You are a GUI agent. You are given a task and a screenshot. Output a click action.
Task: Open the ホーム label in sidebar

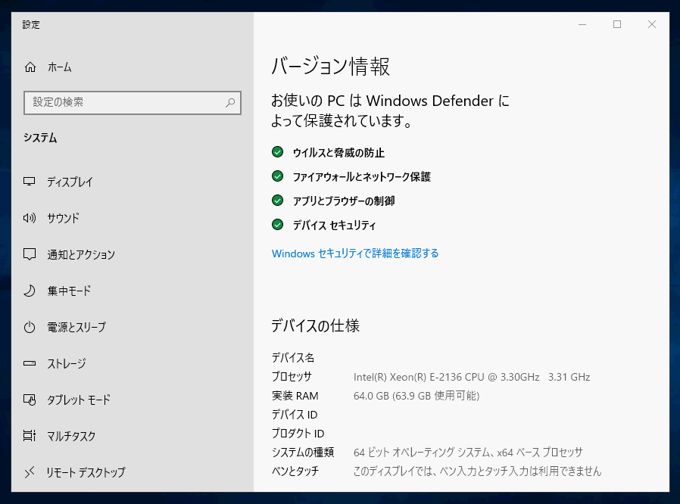[x=59, y=67]
